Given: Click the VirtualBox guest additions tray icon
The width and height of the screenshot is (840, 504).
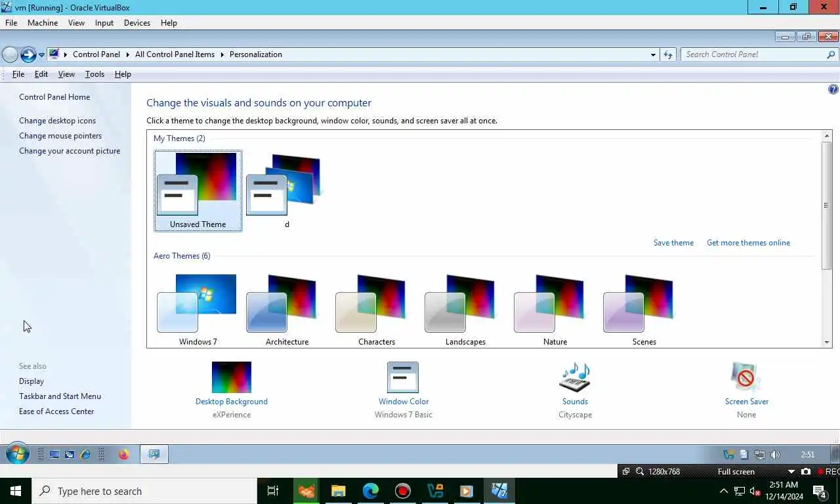Looking at the screenshot, I should coord(728,454).
